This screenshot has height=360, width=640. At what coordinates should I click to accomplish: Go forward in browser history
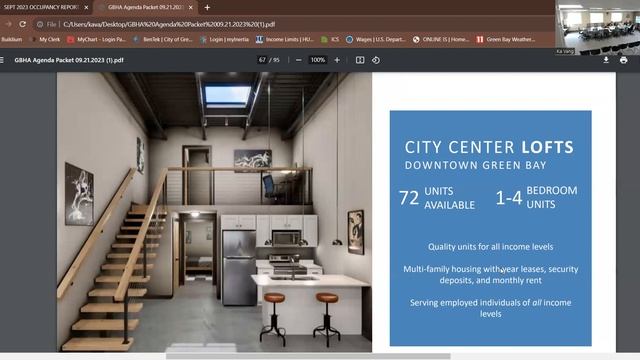click(9, 24)
